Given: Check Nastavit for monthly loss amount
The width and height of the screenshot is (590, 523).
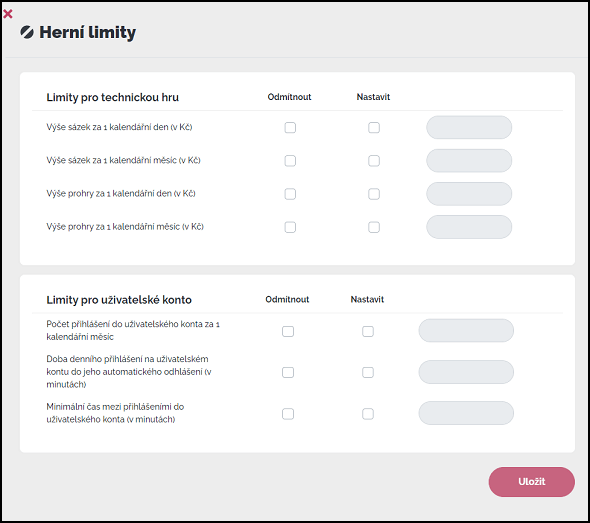Looking at the screenshot, I should [374, 227].
